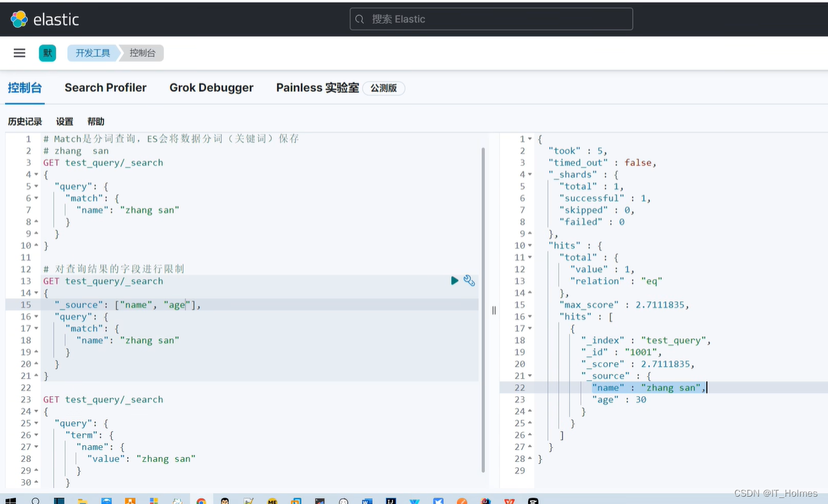Click "GET test_query/_search" on editor line 13
The image size is (828, 504).
pos(103,281)
